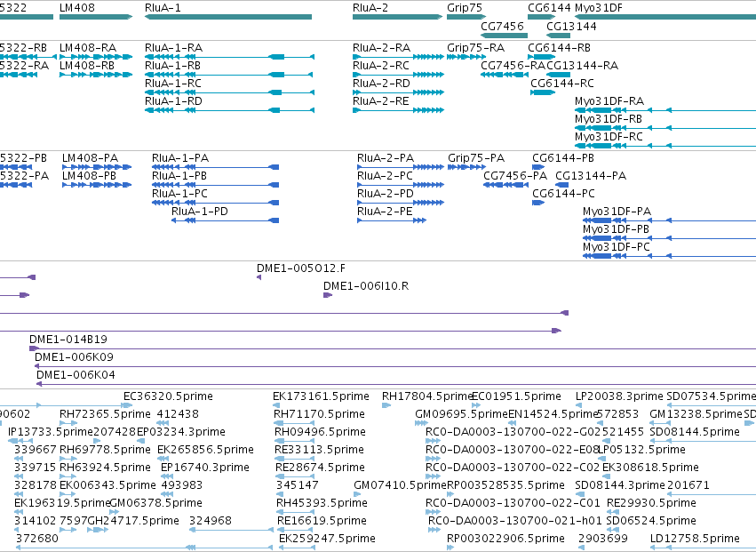This screenshot has width=756, height=552.
Task: Open transcript RluA-2-RA
Action: click(x=381, y=48)
